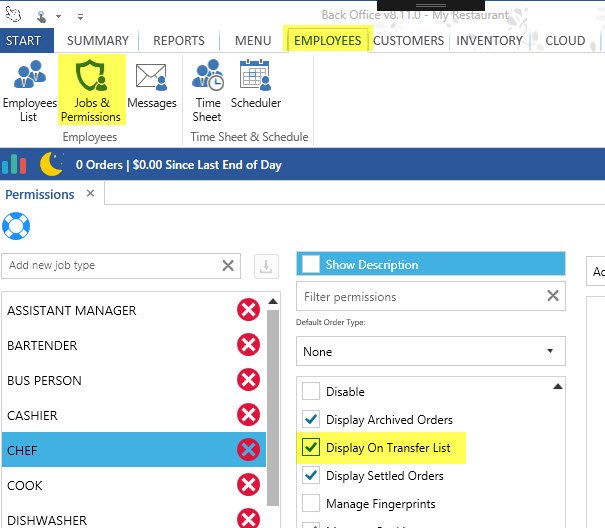
Task: Open the INVENTORY ribbon tab
Action: tap(490, 41)
